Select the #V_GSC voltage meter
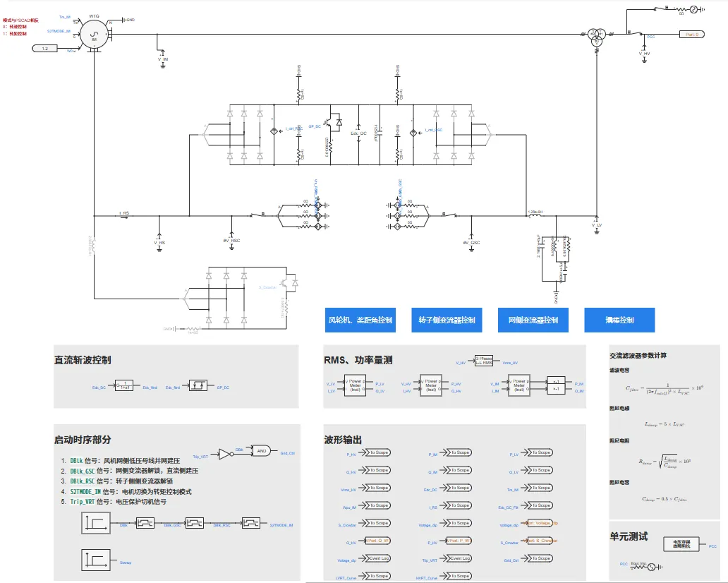The width and height of the screenshot is (728, 583). 471,241
